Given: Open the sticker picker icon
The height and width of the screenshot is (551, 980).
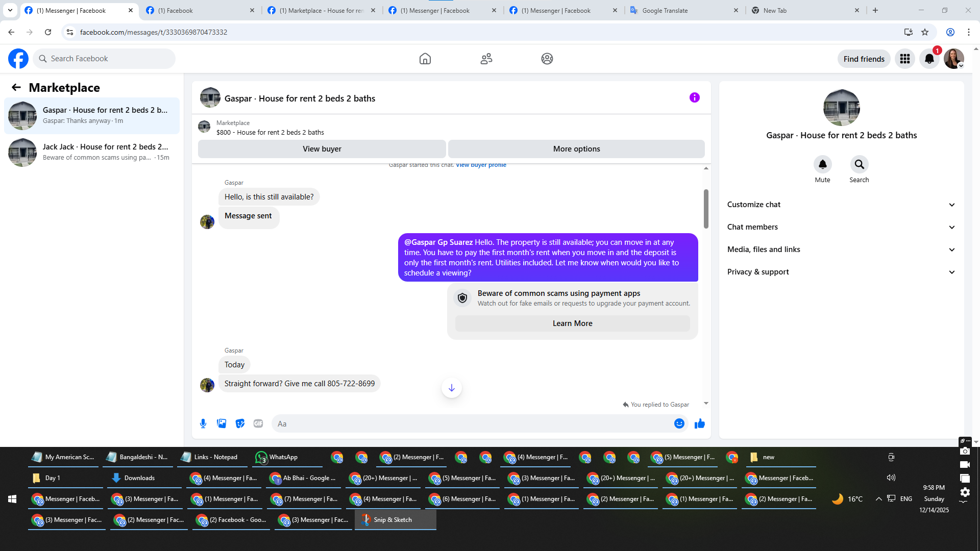Looking at the screenshot, I should tap(240, 423).
